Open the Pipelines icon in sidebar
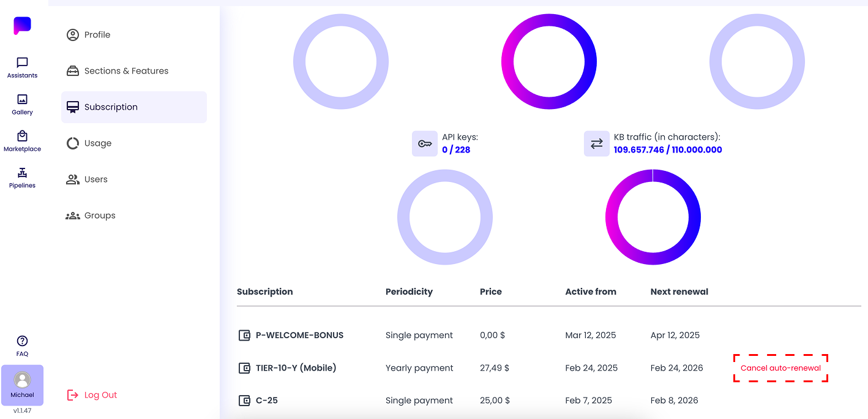Viewport: 868px width, 419px height. tap(22, 173)
